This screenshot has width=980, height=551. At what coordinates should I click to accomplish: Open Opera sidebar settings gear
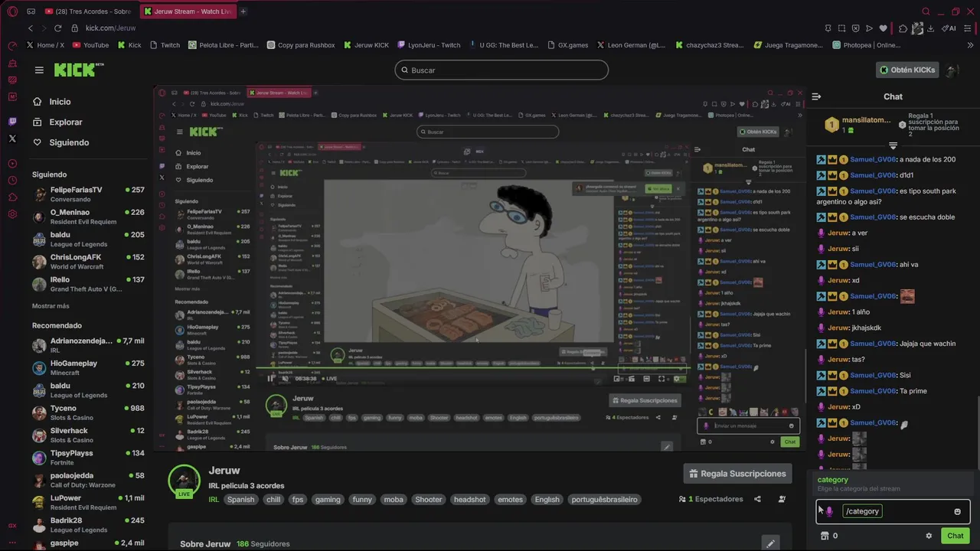[x=12, y=214]
